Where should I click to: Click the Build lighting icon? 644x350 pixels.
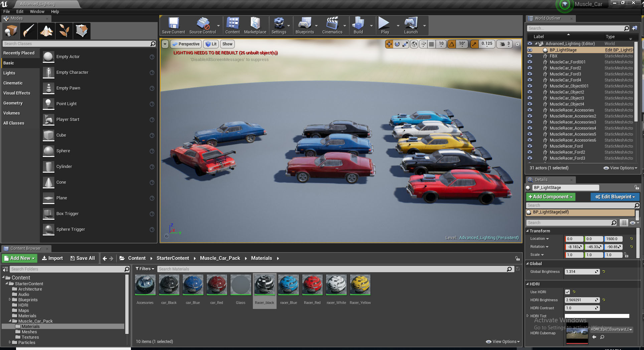click(358, 26)
